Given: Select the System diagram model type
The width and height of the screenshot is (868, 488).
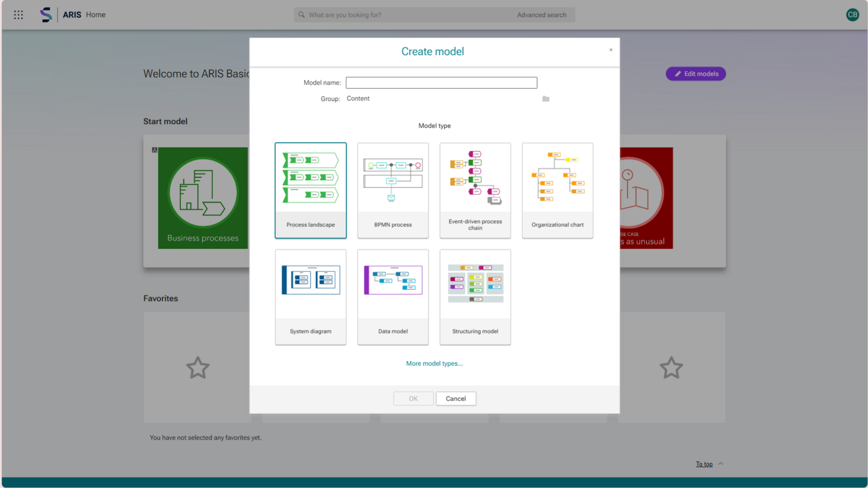Looking at the screenshot, I should pyautogui.click(x=310, y=297).
